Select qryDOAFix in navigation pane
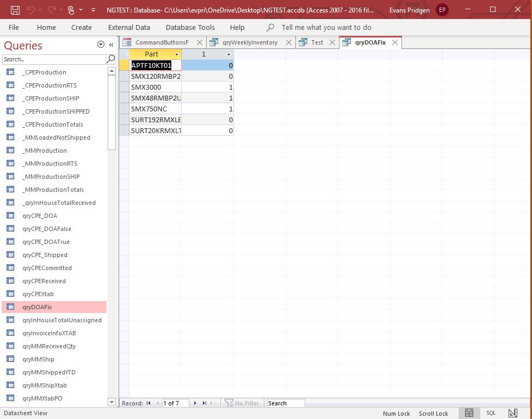The image size is (532, 419). (54, 307)
